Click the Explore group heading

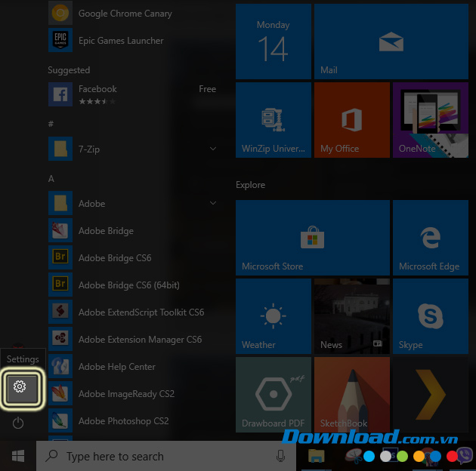click(250, 185)
